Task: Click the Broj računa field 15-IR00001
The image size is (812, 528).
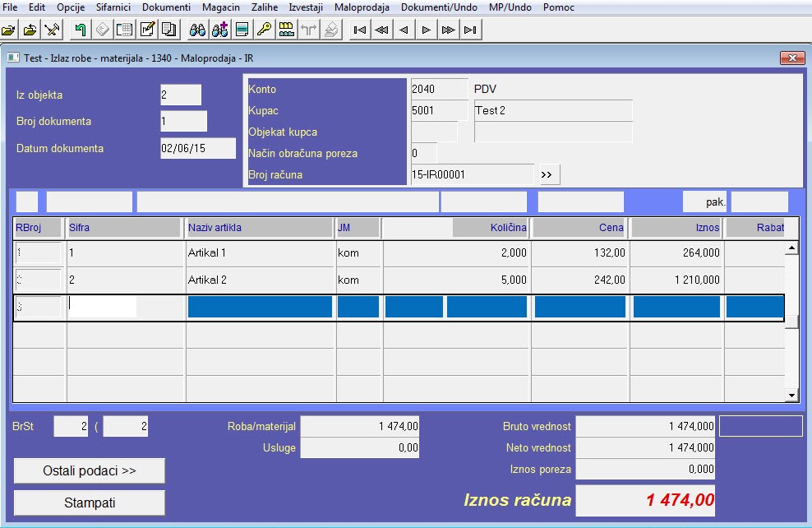Action: (472, 174)
